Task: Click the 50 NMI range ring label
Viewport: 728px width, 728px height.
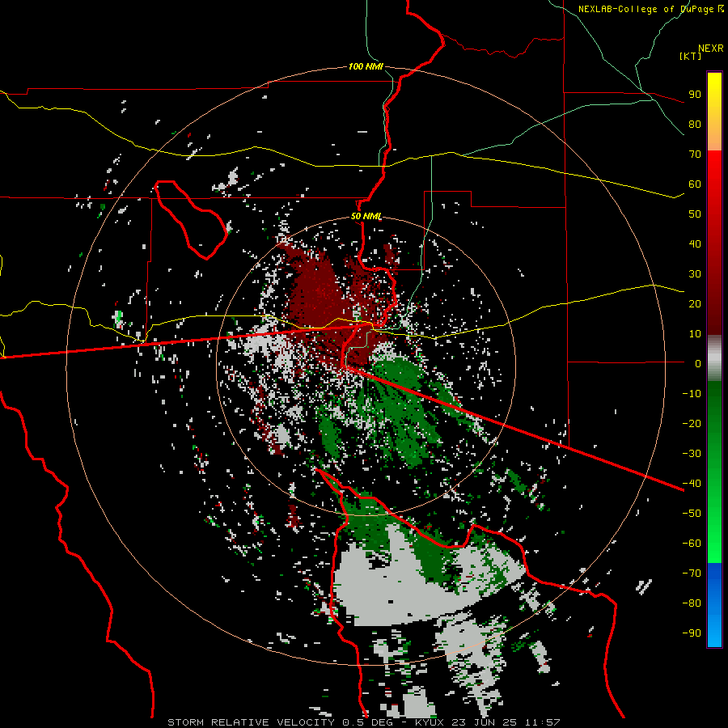Action: 366,216
